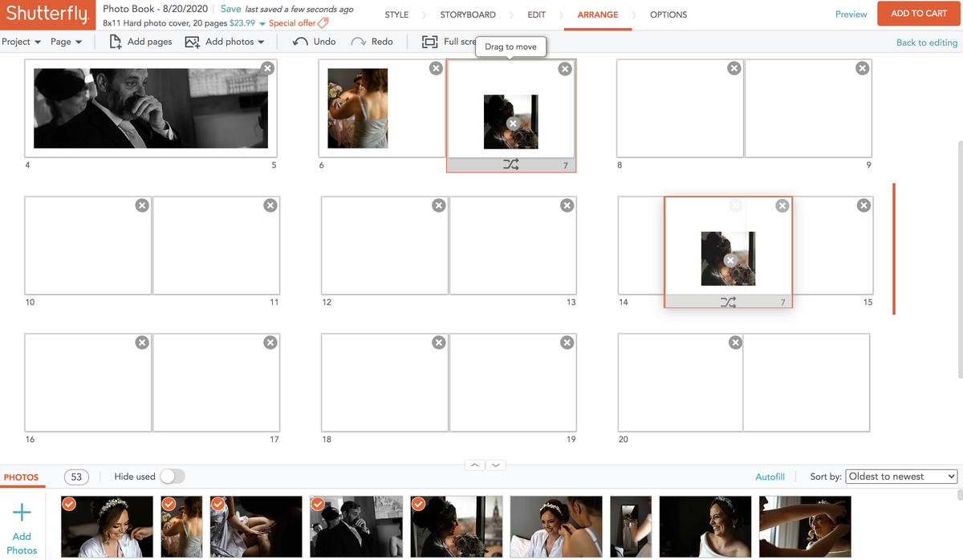The height and width of the screenshot is (560, 963).
Task: Click the Autofill link
Action: tap(770, 476)
